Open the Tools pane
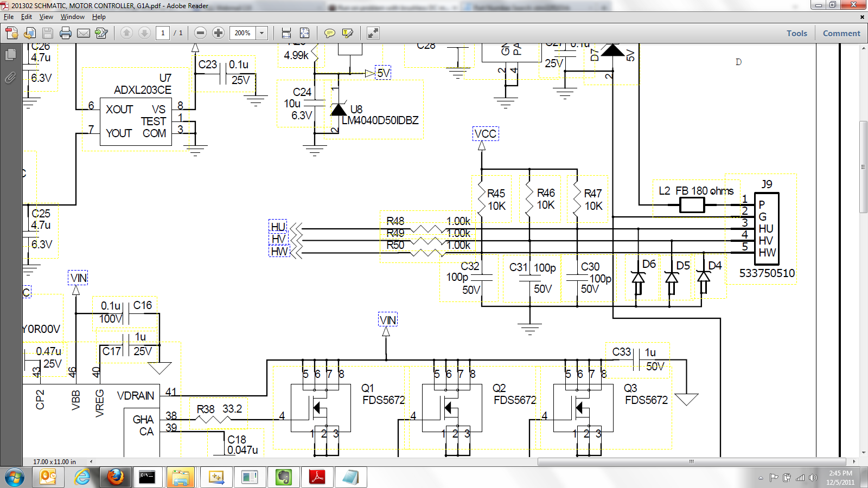 pos(797,33)
